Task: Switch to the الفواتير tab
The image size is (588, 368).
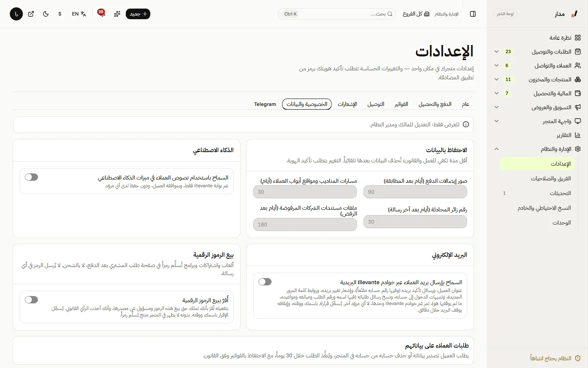Action: (x=401, y=104)
